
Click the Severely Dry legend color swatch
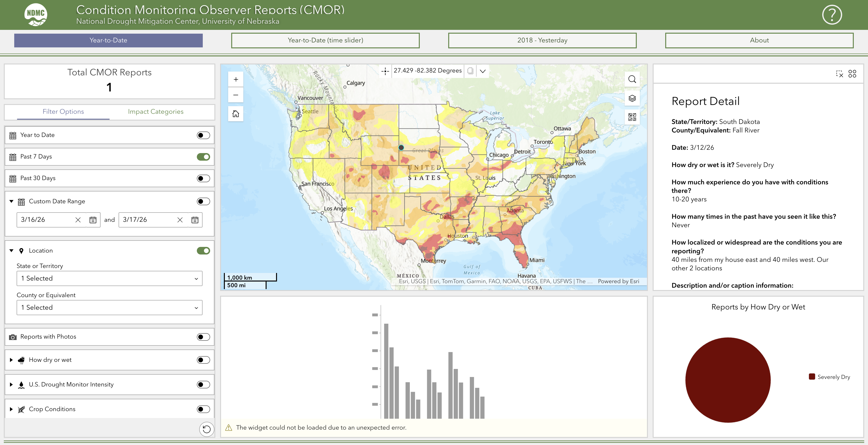[x=812, y=377]
